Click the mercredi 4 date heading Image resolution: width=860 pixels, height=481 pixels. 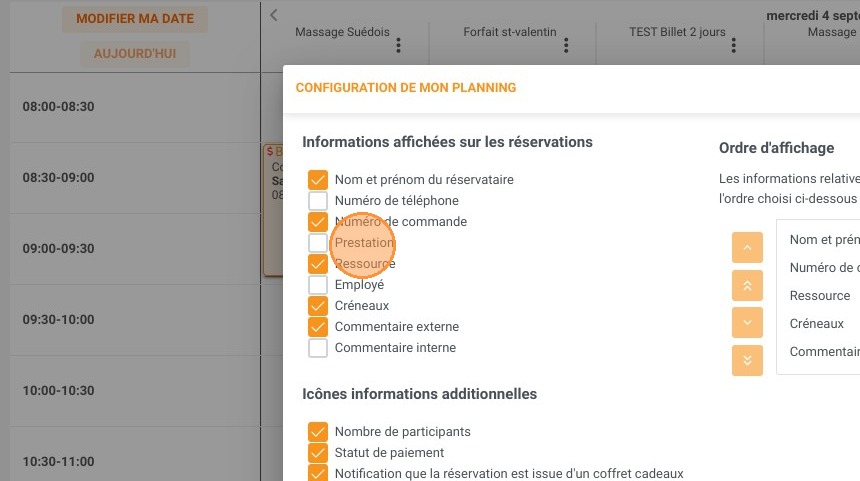[813, 16]
